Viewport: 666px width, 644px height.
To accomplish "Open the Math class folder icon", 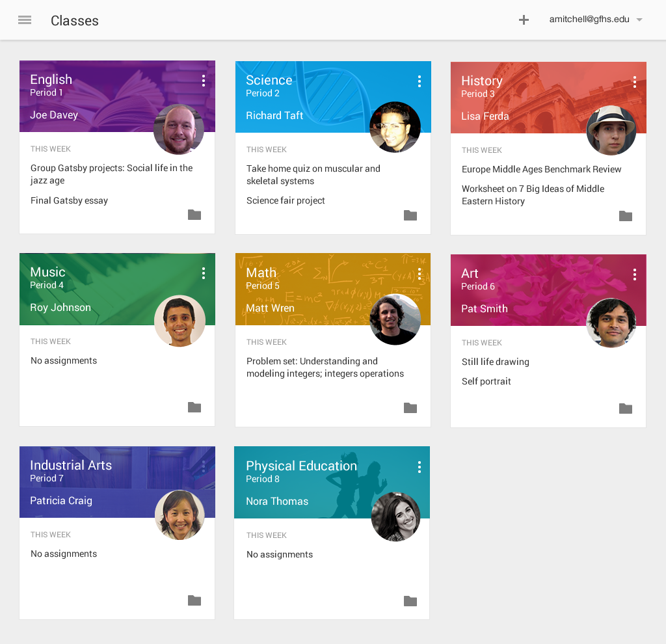I will point(410,408).
